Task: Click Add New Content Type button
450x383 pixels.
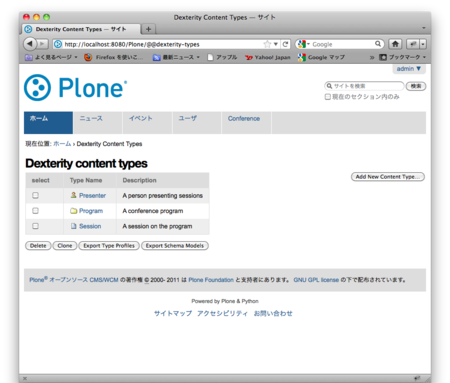Action: tap(388, 177)
